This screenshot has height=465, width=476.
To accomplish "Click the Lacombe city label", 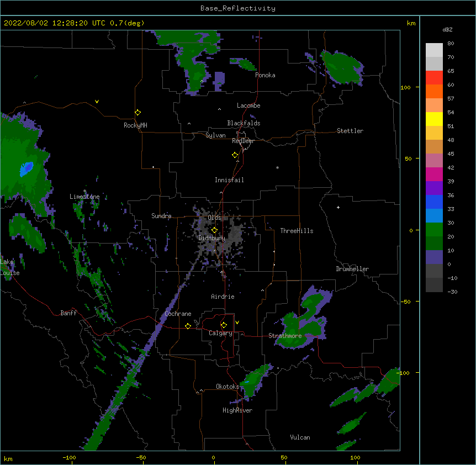I will pos(248,105).
